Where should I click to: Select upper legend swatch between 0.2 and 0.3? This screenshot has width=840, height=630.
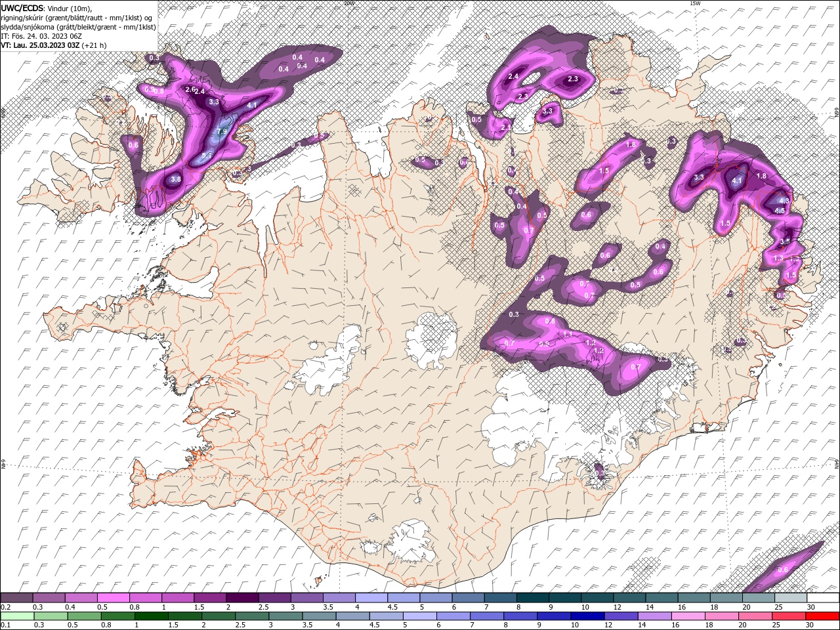16,597
